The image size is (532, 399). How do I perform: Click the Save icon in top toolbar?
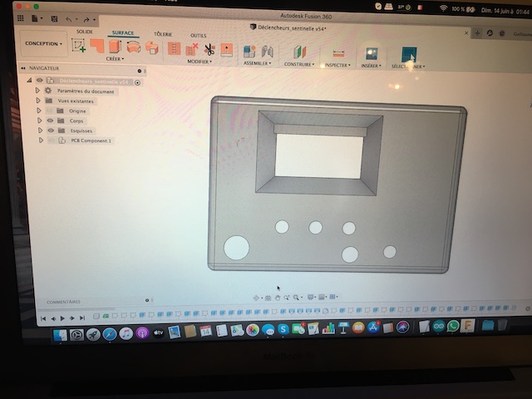click(53, 18)
